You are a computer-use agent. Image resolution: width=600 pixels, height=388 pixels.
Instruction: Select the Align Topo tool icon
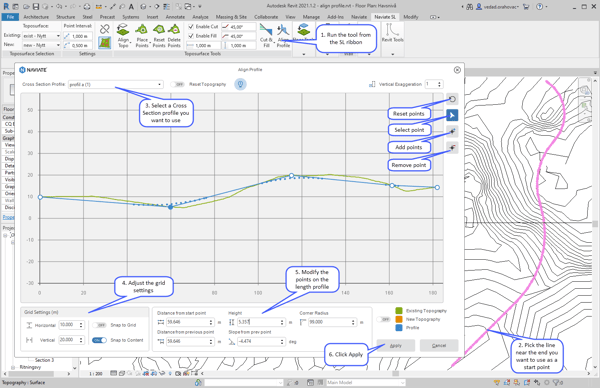click(x=123, y=30)
